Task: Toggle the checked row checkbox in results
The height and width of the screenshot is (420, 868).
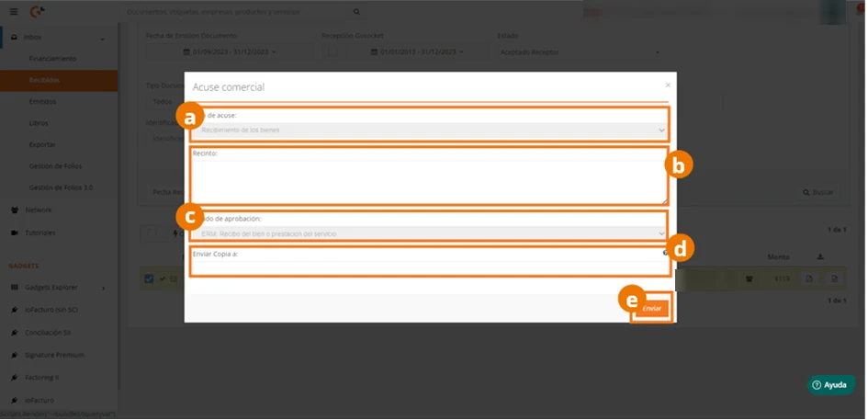Action: 149,278
